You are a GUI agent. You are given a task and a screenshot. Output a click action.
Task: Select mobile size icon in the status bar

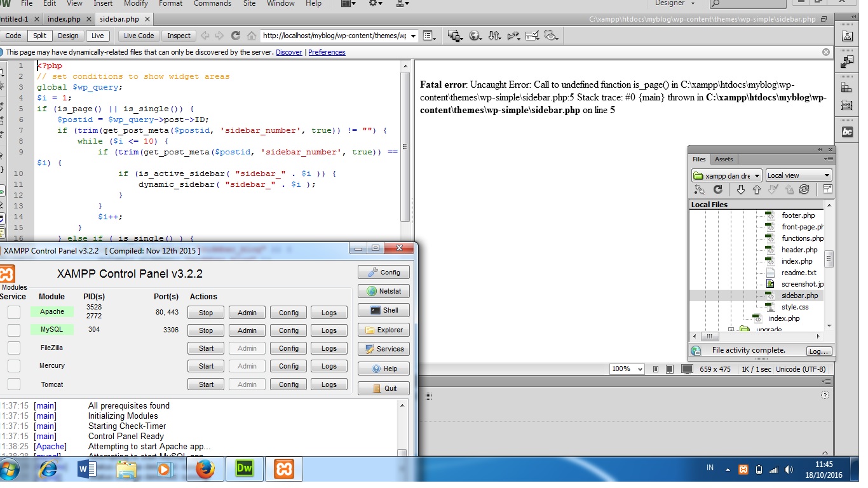656,369
